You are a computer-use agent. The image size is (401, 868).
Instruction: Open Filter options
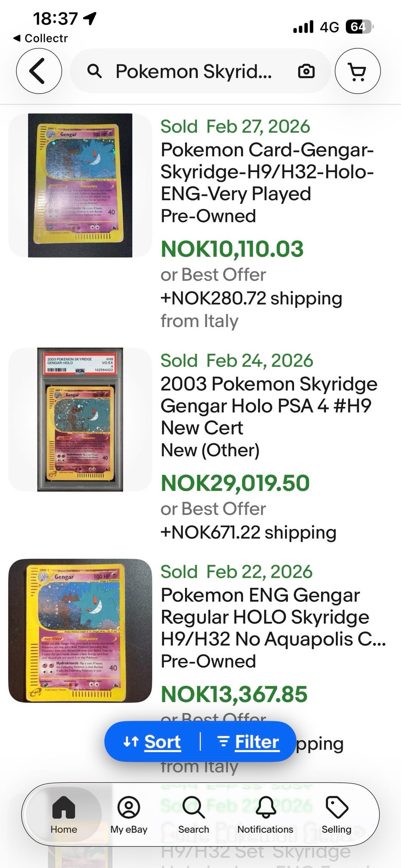coord(249,741)
